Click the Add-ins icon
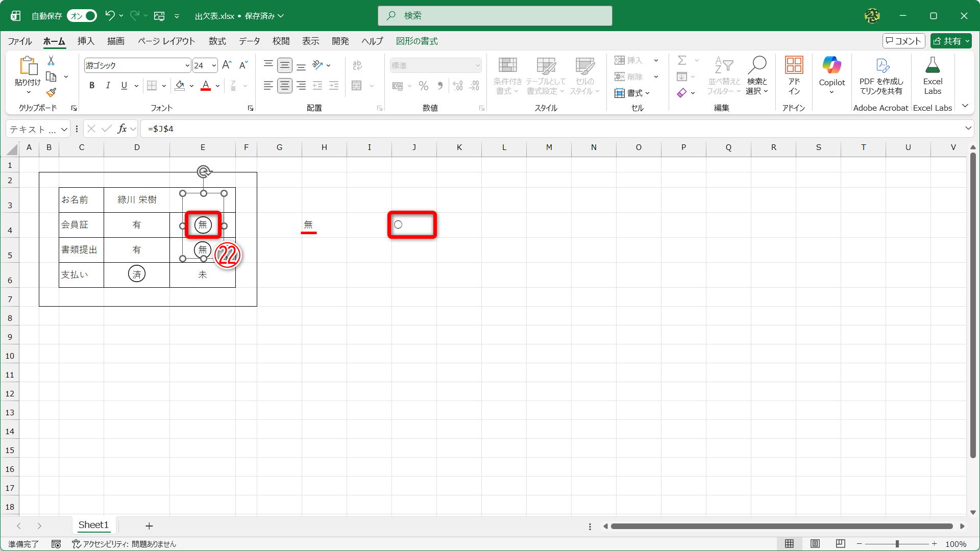980x551 pixels. [794, 65]
